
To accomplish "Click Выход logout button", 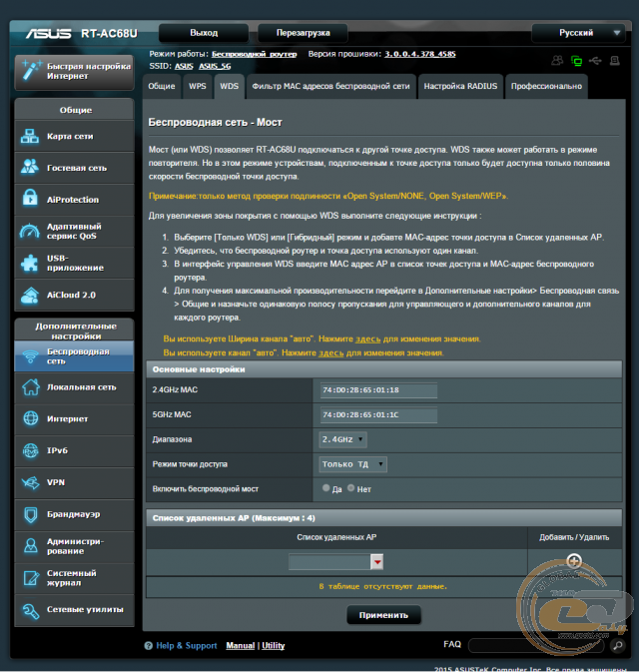I will [x=204, y=33].
